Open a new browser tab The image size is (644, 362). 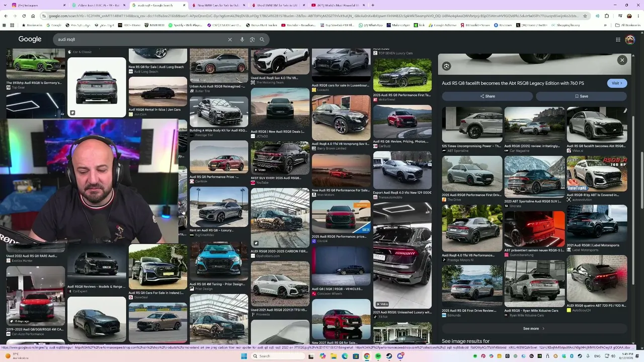tap(373, 5)
